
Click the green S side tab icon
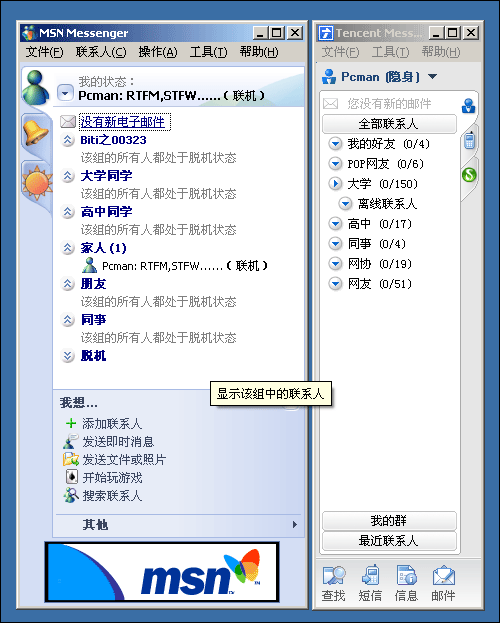[469, 174]
